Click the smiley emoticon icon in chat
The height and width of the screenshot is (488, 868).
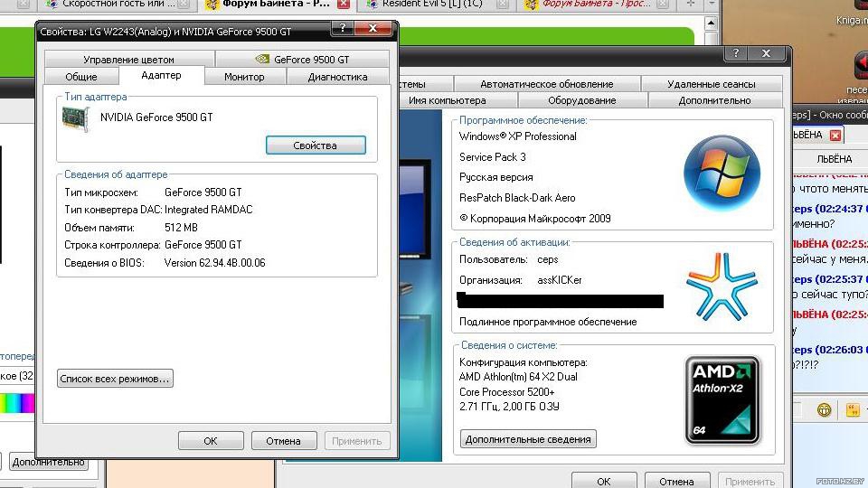(x=825, y=410)
